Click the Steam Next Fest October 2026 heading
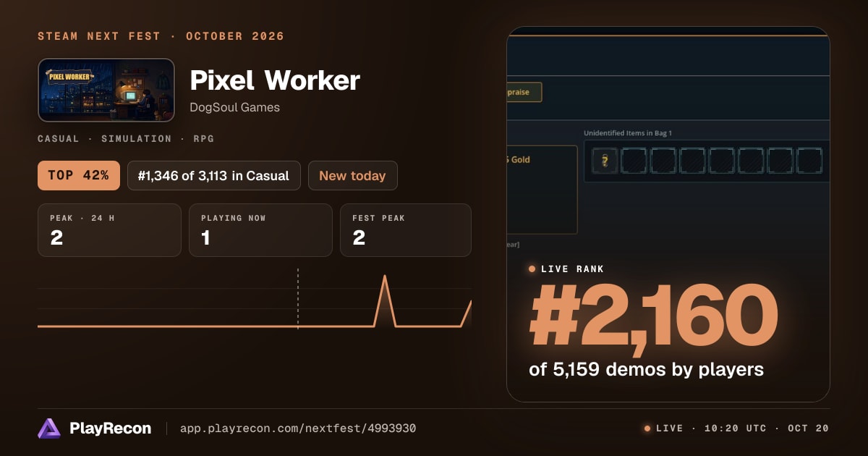Viewport: 868px width, 456px height. click(161, 36)
